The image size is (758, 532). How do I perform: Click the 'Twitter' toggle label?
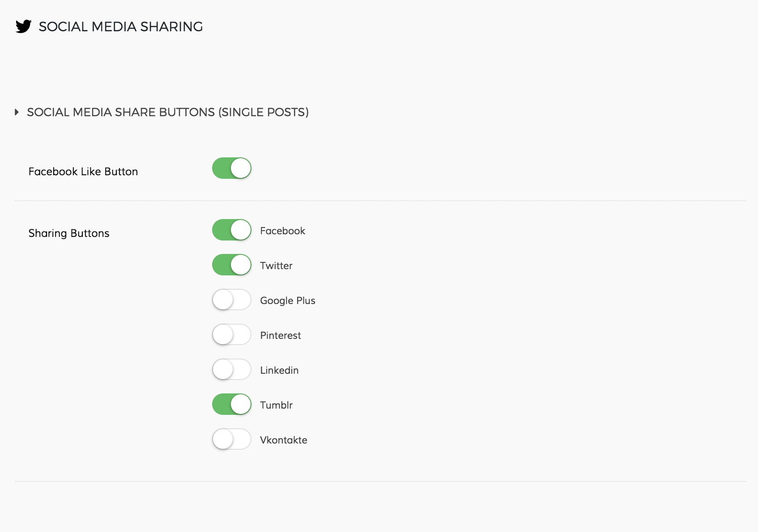(277, 266)
